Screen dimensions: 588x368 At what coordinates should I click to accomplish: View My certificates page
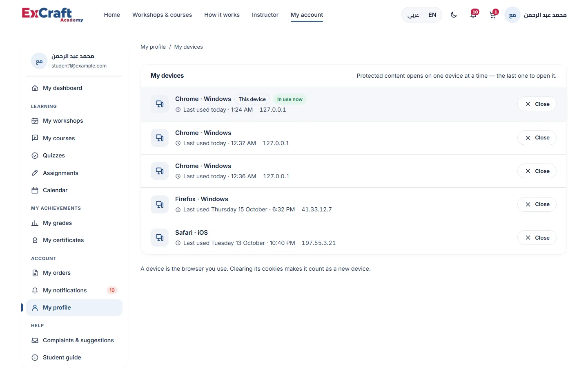74,240
